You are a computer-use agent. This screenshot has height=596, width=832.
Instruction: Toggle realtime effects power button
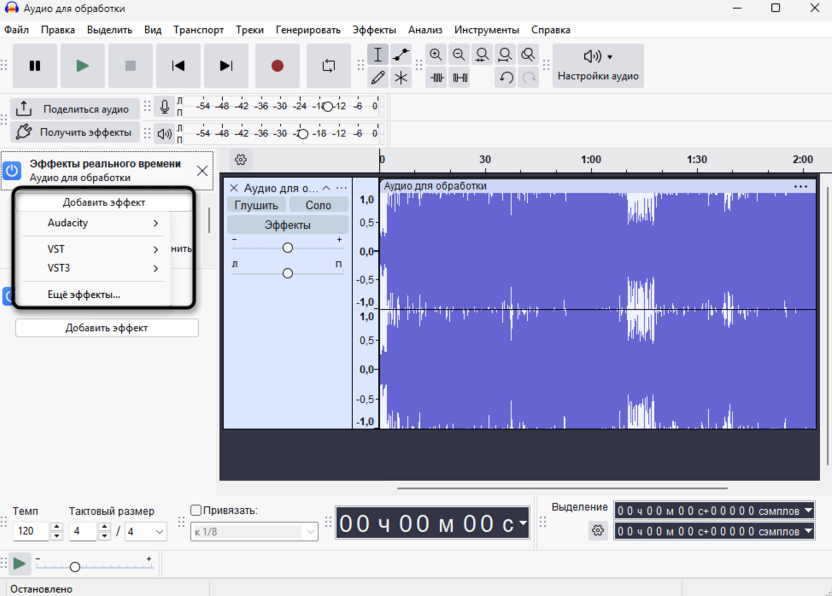point(12,170)
